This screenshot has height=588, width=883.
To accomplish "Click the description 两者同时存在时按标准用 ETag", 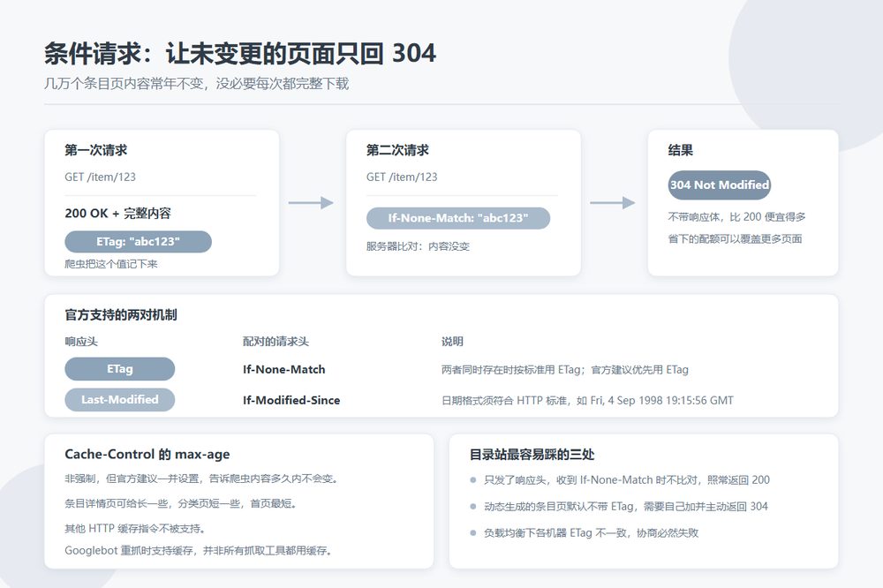I will (x=565, y=370).
